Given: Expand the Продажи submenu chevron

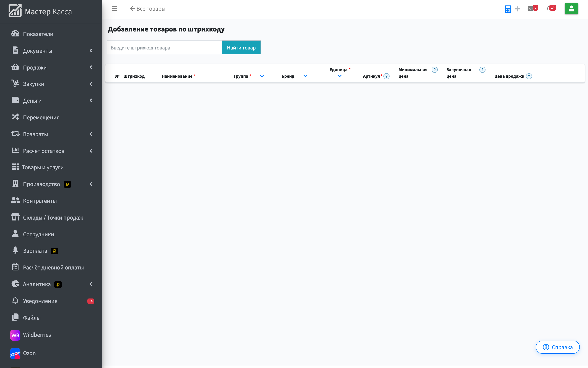Looking at the screenshot, I should [x=91, y=67].
